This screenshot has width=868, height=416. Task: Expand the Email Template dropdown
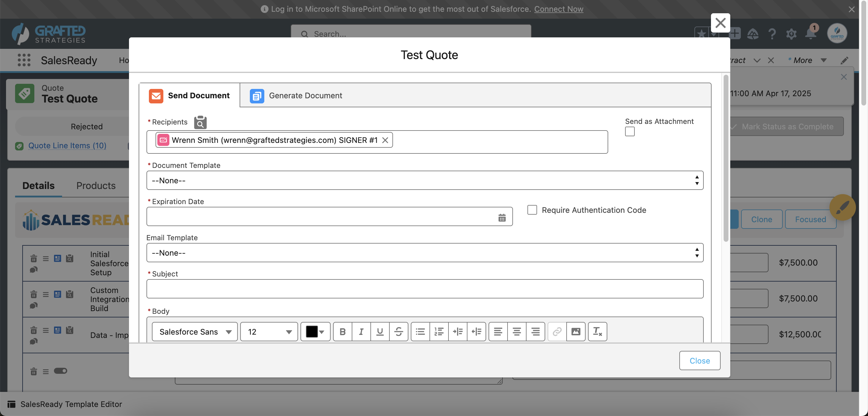[425, 253]
